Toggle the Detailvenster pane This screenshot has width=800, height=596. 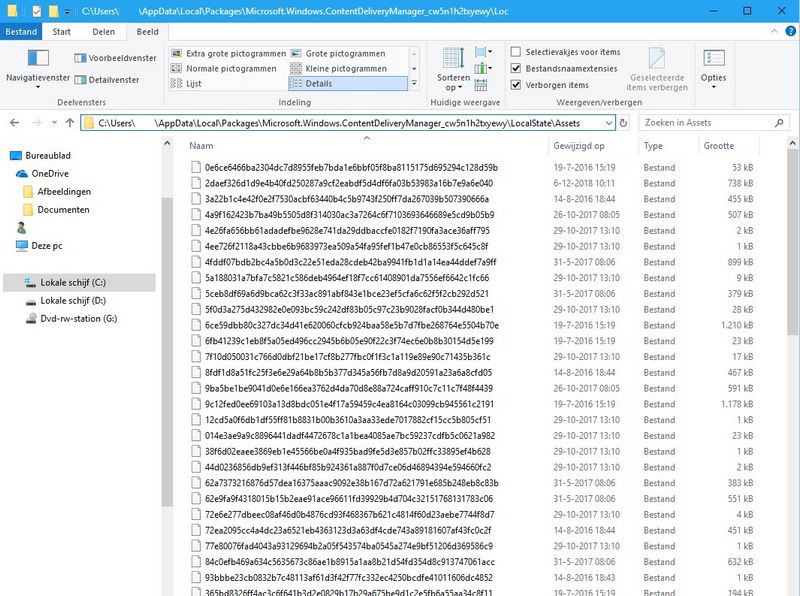tap(107, 80)
